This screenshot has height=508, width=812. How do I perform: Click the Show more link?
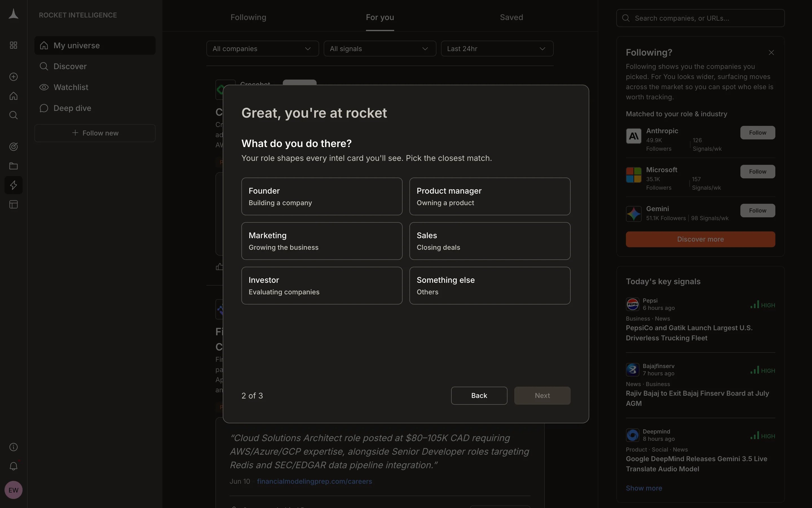(644, 488)
